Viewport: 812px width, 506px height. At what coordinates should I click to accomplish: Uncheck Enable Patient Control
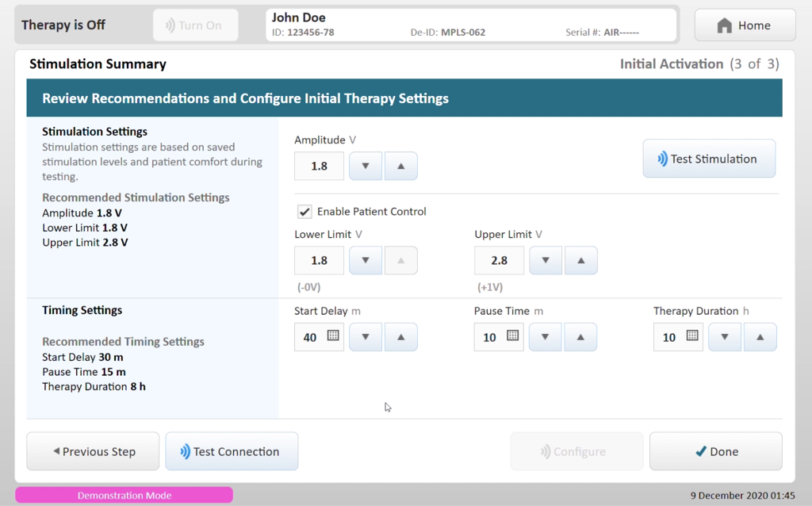304,211
